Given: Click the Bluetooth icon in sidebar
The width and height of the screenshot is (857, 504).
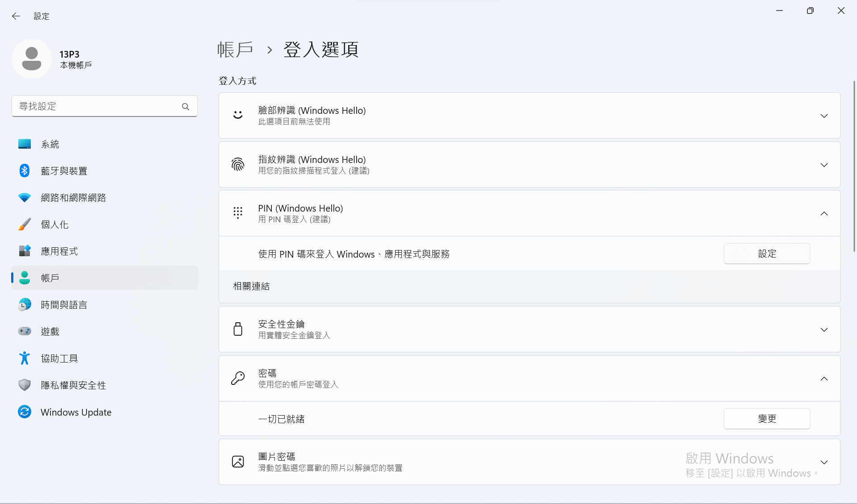Looking at the screenshot, I should coord(25,171).
